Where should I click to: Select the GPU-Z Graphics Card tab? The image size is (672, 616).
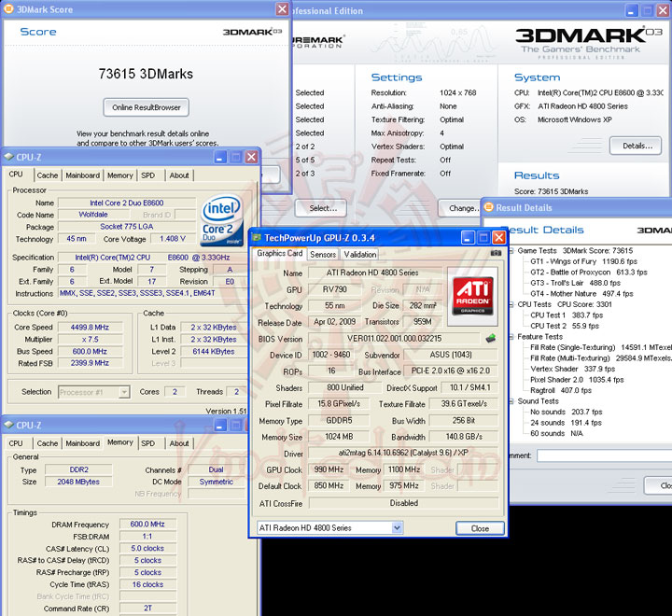(x=279, y=253)
